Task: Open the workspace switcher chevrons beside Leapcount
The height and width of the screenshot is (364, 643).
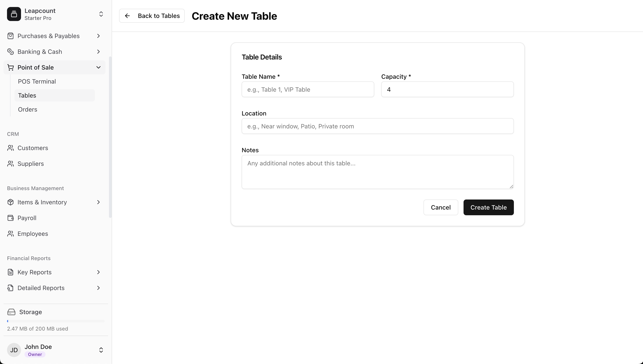Action: tap(101, 14)
